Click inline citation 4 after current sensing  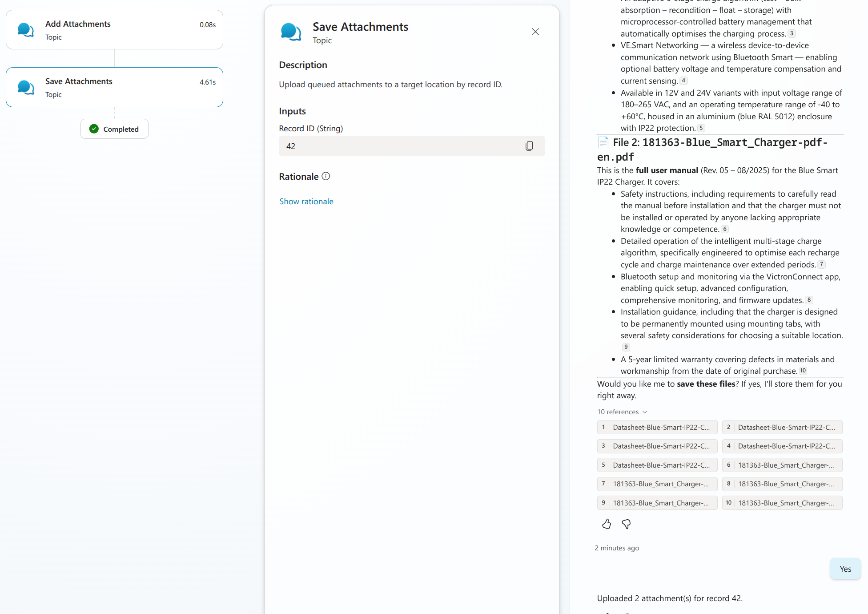pos(683,81)
